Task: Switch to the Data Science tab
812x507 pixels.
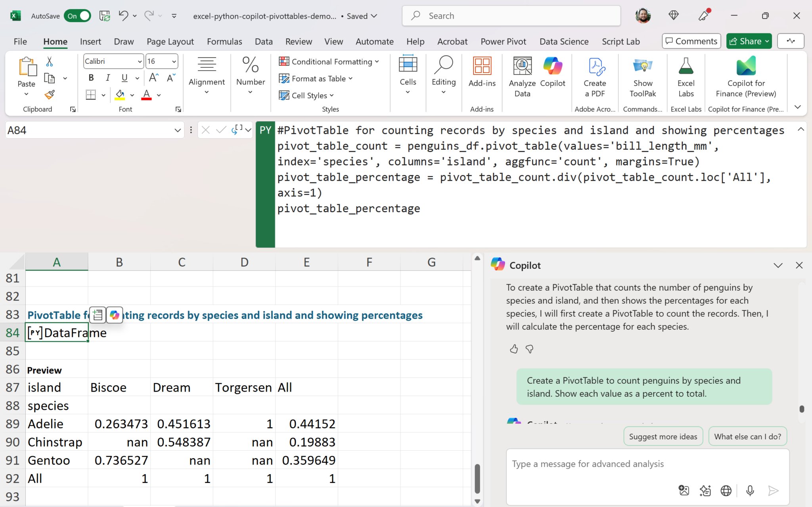Action: [x=564, y=42]
